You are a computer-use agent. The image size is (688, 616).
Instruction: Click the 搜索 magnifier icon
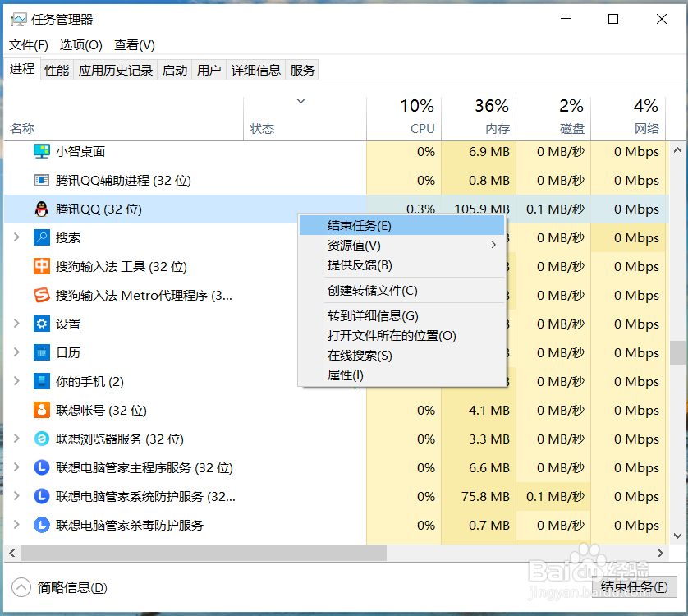(42, 237)
